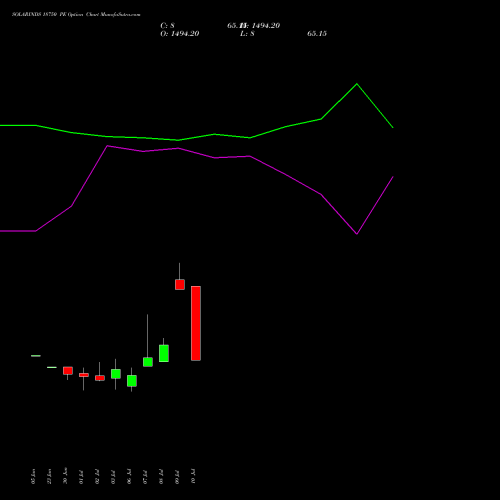Click the thin red candle for 01 Jul
Image resolution: width=500 pixels, height=500 pixels.
pyautogui.click(x=84, y=375)
